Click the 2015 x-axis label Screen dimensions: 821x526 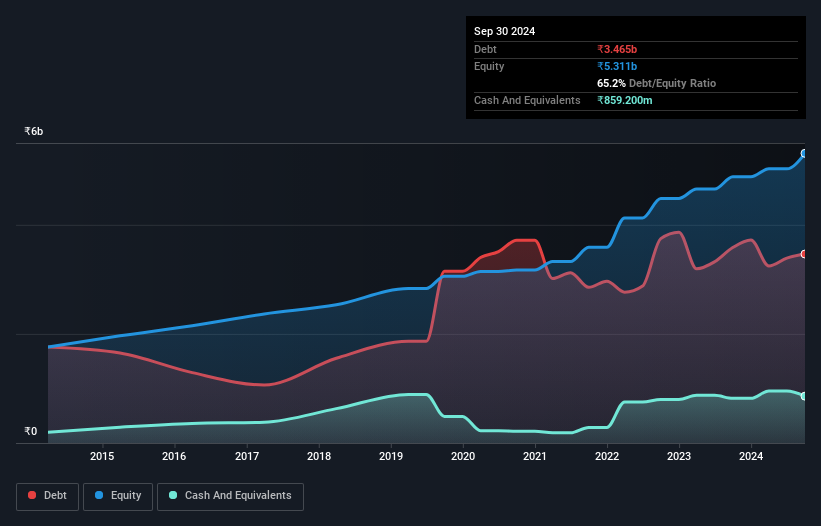(102, 456)
